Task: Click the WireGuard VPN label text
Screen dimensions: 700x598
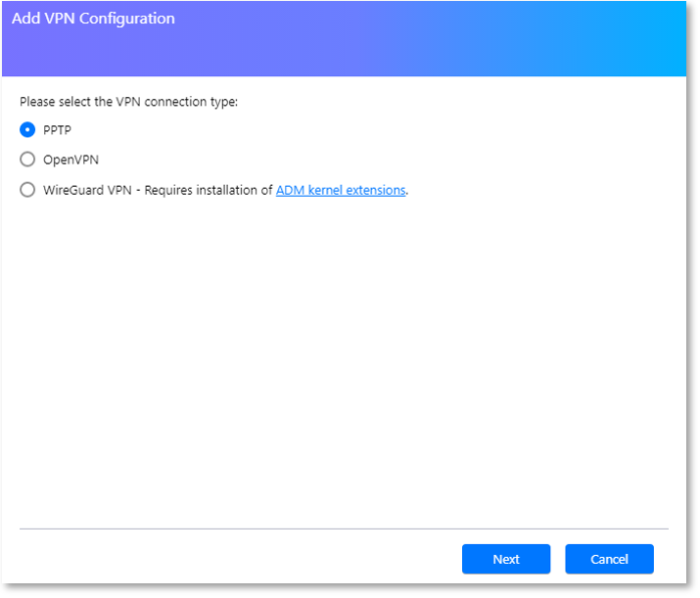Action: (x=87, y=190)
